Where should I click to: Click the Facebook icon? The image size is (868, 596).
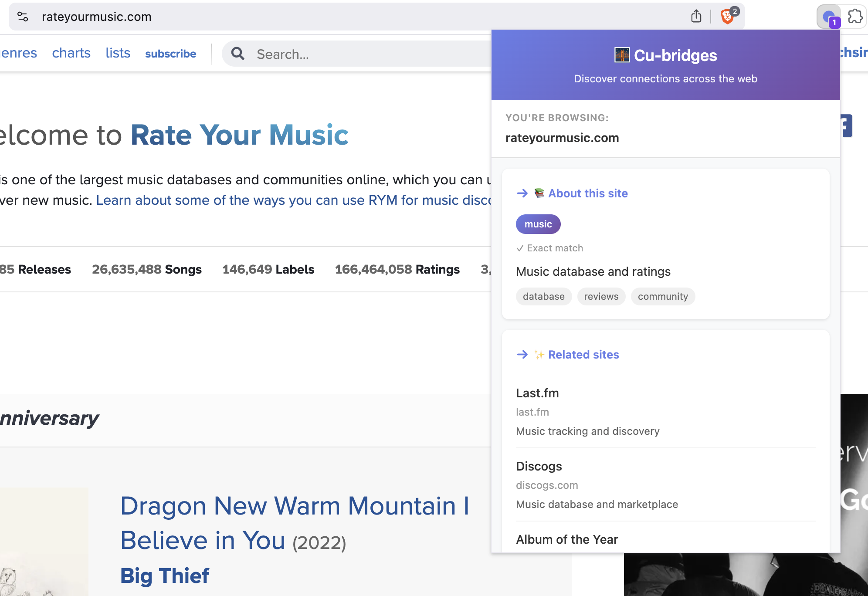click(846, 126)
